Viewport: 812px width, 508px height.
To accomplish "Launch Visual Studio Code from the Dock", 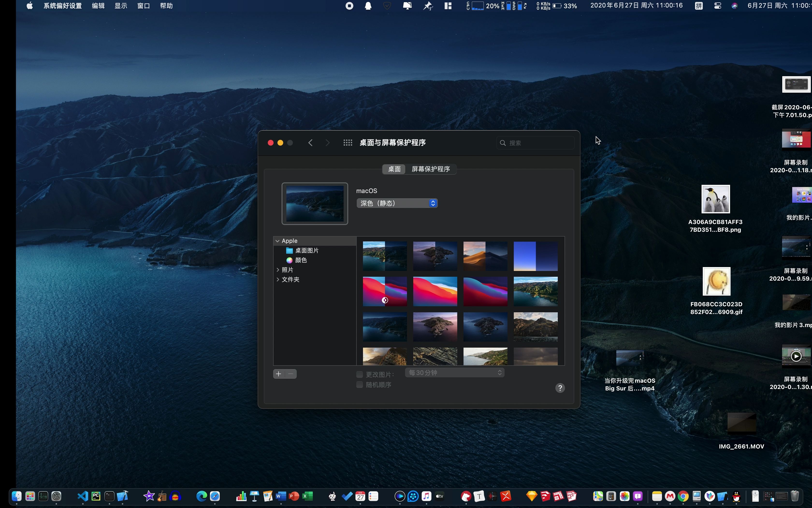I will pyautogui.click(x=83, y=496).
